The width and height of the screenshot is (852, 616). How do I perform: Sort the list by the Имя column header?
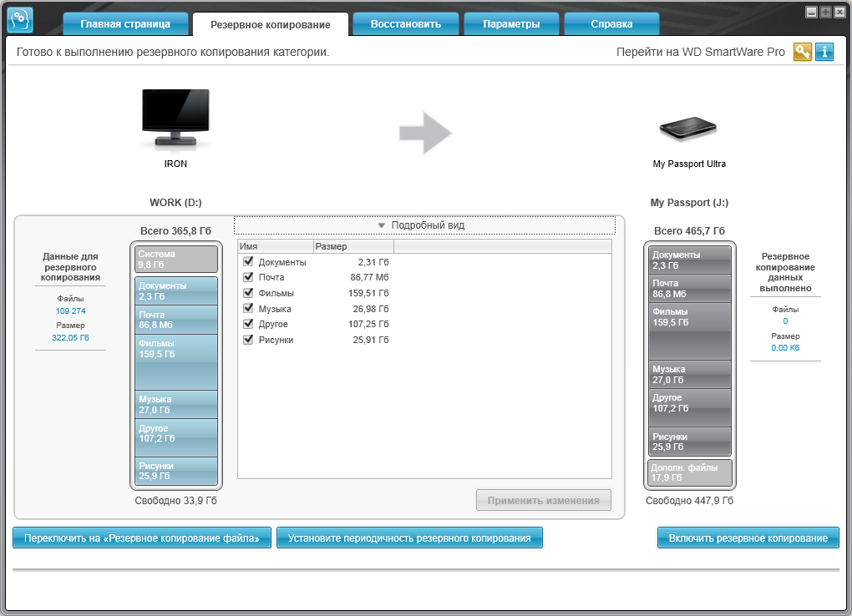coord(276,246)
